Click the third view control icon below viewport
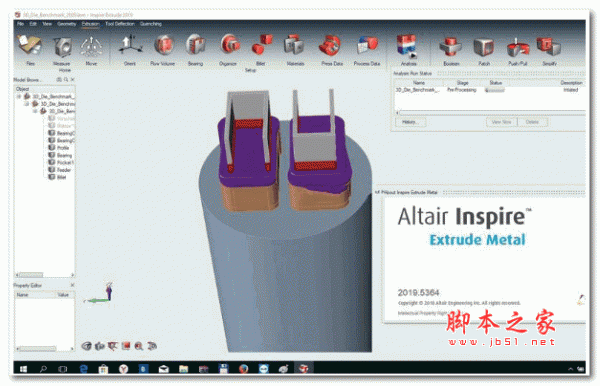This screenshot has width=600, height=386. click(x=112, y=346)
